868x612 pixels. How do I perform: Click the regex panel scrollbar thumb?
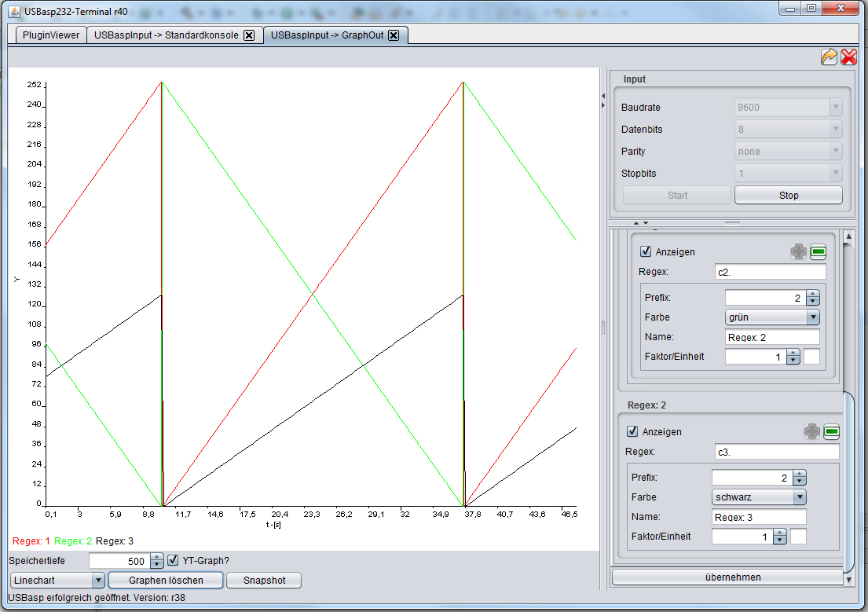(x=848, y=483)
